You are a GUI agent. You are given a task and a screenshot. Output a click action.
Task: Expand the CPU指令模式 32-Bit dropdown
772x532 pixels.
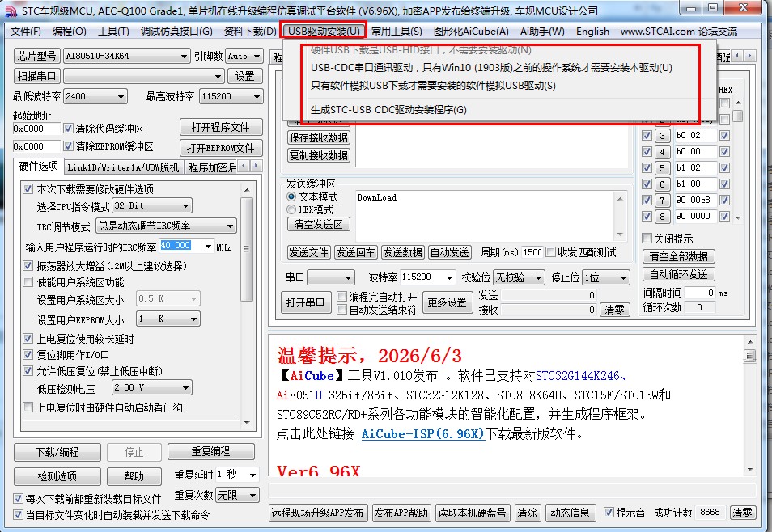(x=185, y=205)
